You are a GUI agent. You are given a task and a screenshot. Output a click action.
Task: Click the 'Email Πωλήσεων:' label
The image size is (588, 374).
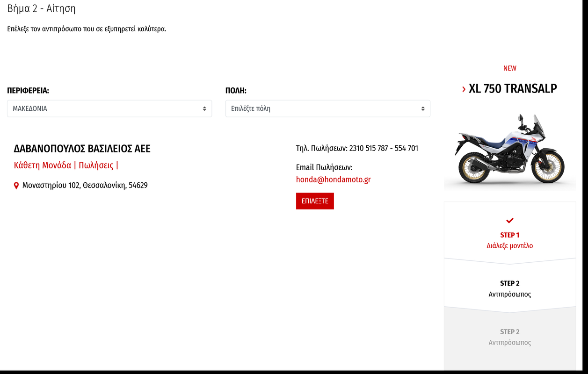tap(324, 167)
